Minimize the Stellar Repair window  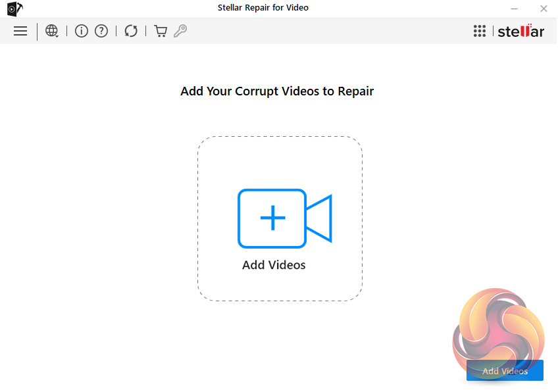pyautogui.click(x=514, y=9)
